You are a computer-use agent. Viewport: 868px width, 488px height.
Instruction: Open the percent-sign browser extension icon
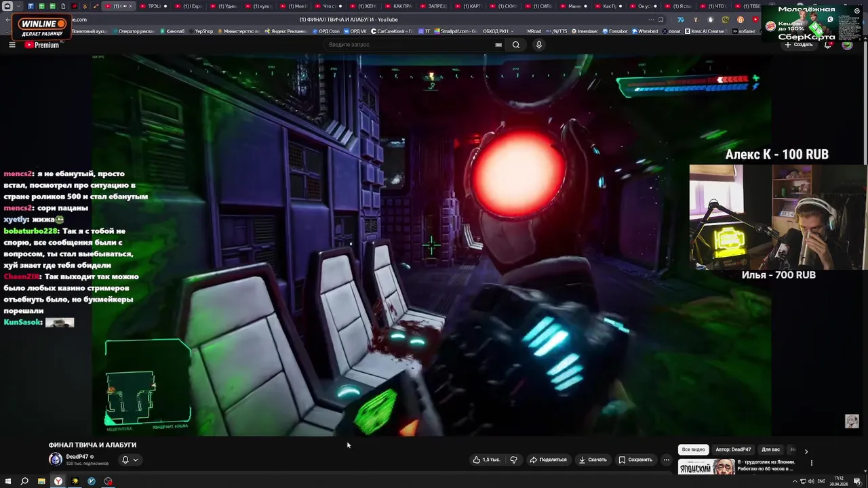tap(726, 20)
